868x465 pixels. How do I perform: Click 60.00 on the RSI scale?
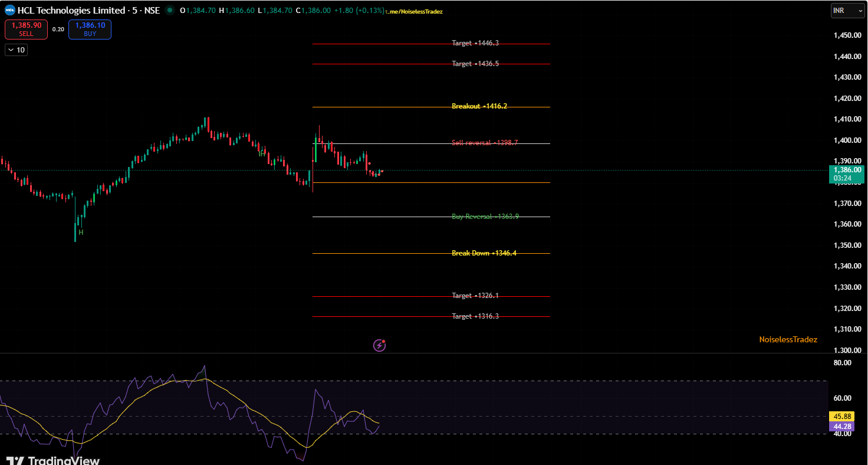coord(843,398)
